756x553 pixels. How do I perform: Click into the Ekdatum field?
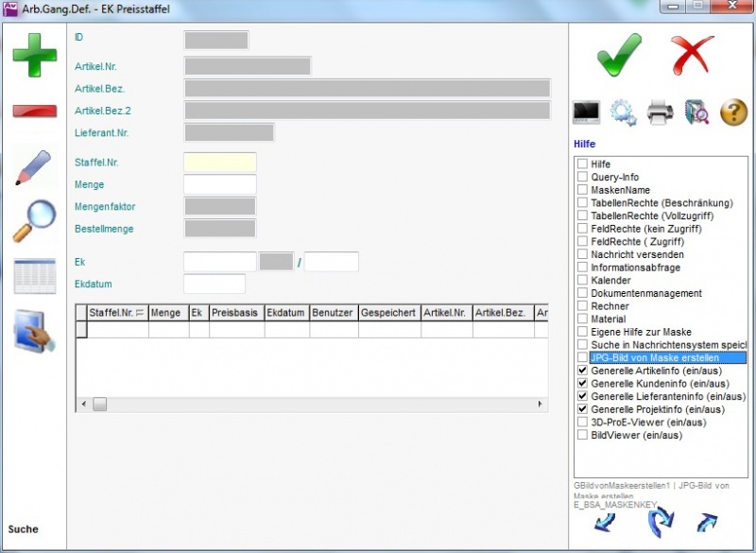(x=214, y=284)
